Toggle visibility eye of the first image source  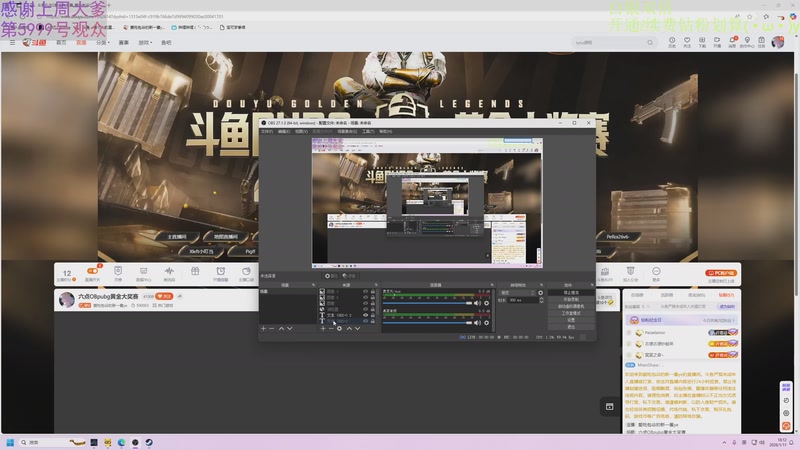365,291
